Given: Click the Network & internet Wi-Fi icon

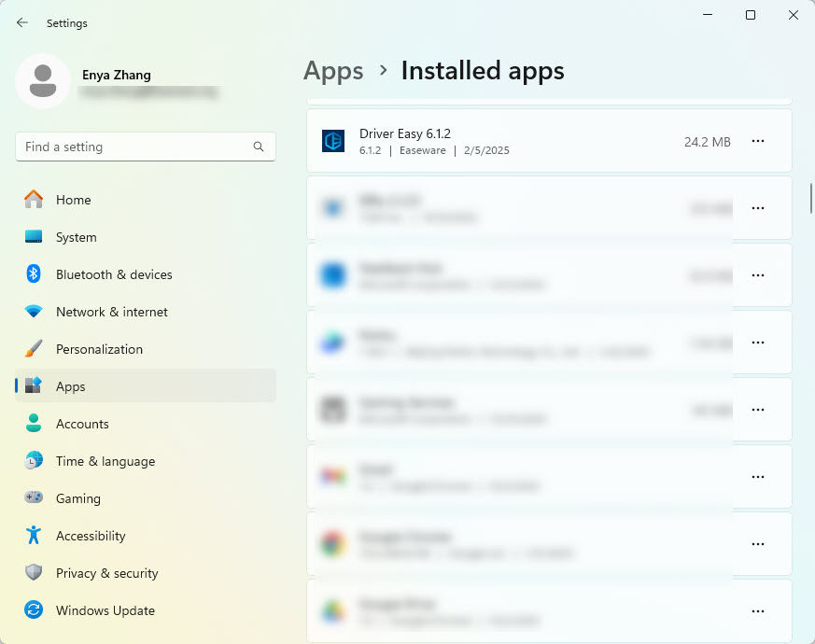Looking at the screenshot, I should 34,312.
